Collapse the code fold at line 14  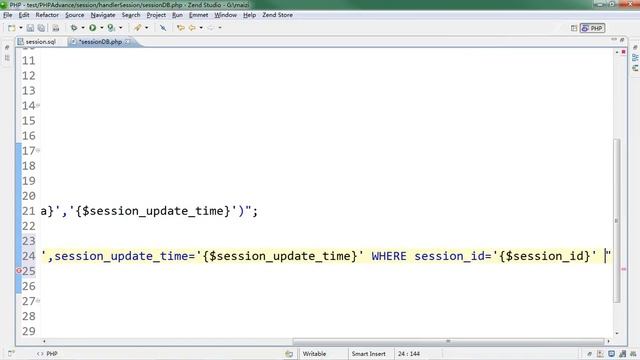click(38, 105)
